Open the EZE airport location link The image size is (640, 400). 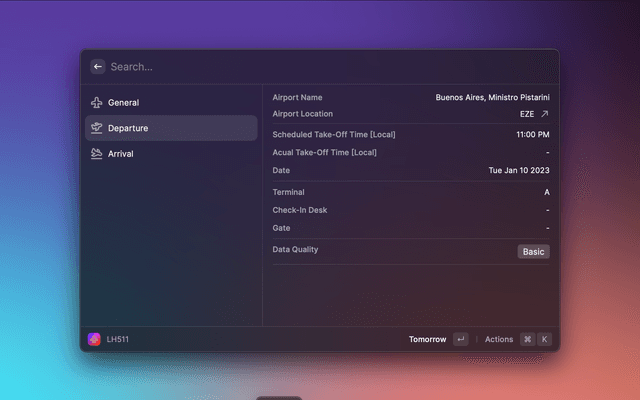click(526, 114)
